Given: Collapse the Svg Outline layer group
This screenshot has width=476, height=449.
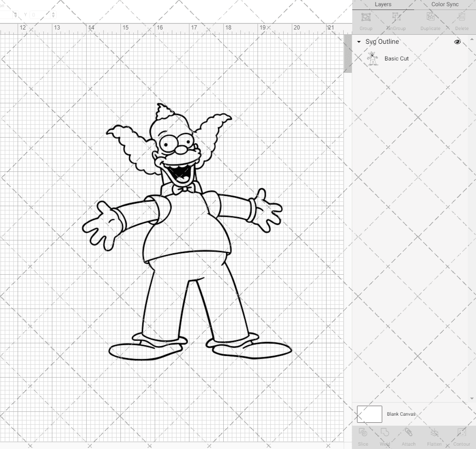Looking at the screenshot, I should 358,42.
